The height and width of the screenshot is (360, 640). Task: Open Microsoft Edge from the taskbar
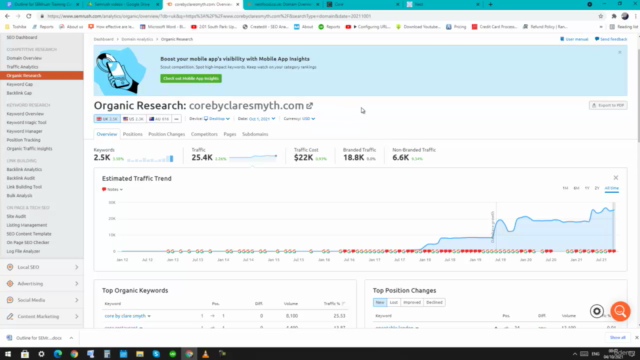(x=58, y=354)
